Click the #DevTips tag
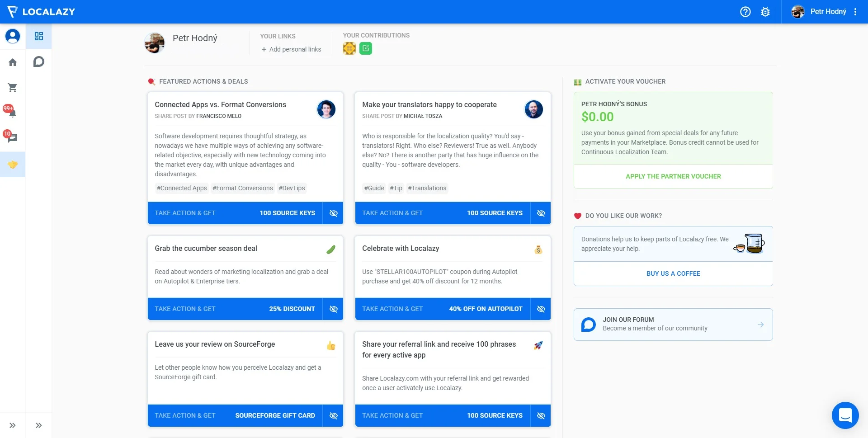The image size is (868, 438). [292, 188]
